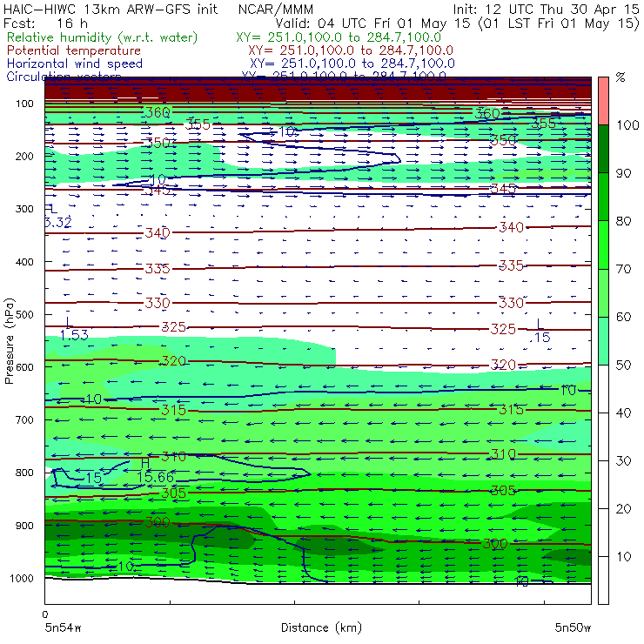Image resolution: width=644 pixels, height=644 pixels.
Task: Click the right red '315' isentrope label
Action: 511,410
